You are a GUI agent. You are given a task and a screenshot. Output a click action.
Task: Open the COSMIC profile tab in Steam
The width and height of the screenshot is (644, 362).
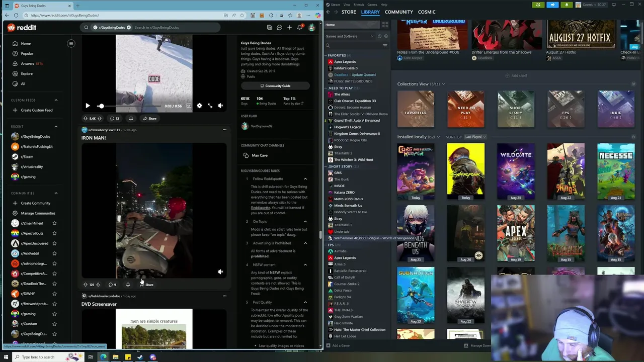(427, 12)
